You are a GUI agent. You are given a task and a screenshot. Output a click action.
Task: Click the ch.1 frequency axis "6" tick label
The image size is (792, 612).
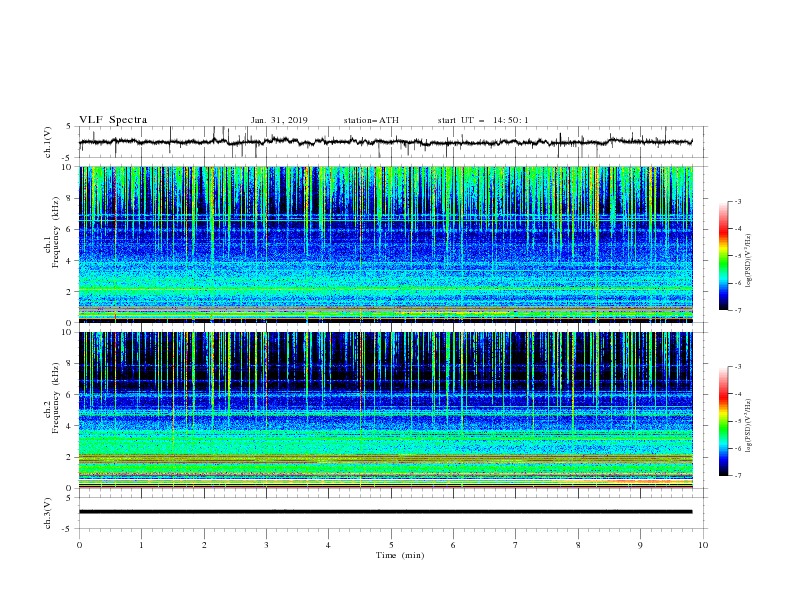click(x=71, y=230)
